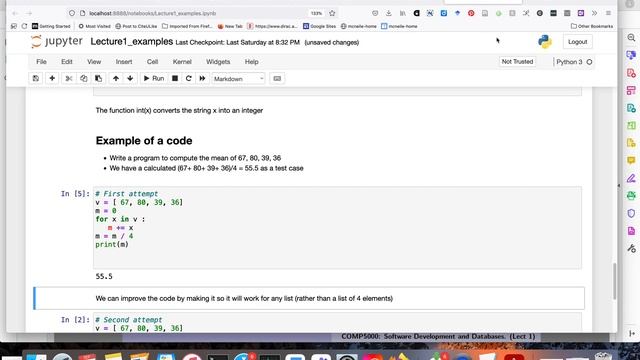Select the 'We can improve the code' markdown cell
Screen dimensions: 640x360
pos(309,298)
